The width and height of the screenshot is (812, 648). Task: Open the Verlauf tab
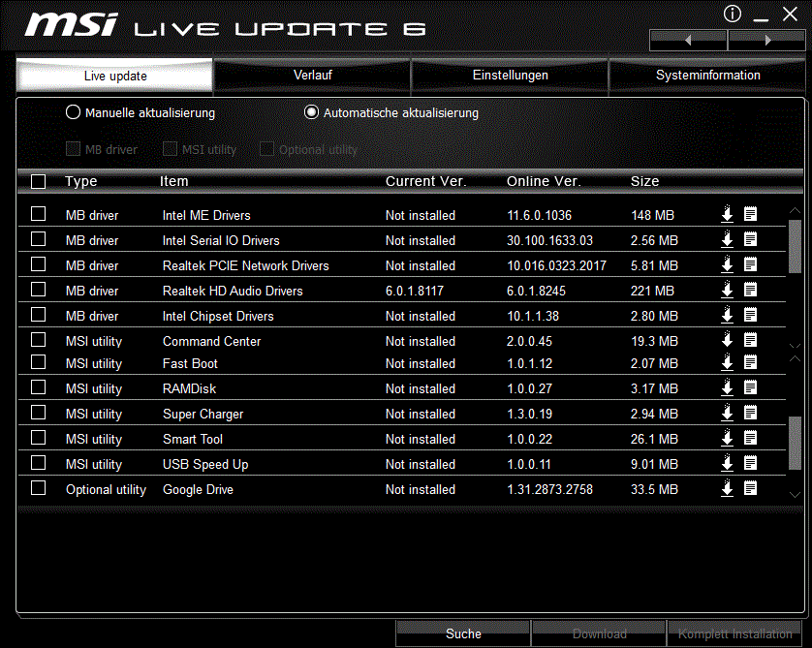(x=312, y=76)
